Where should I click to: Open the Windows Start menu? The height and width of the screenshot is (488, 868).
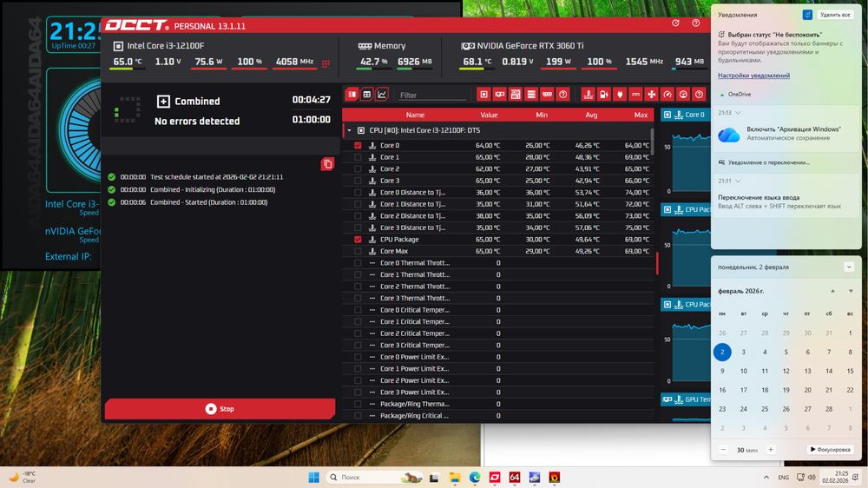point(313,478)
